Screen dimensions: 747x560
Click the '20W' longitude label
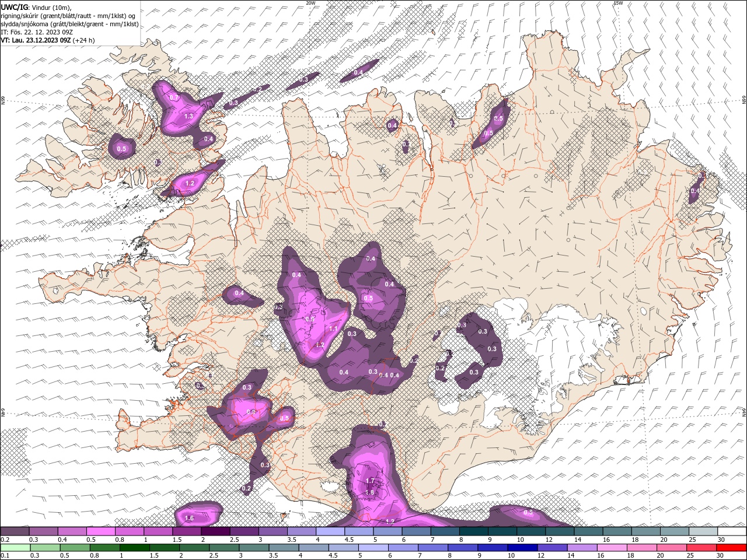[310, 3]
